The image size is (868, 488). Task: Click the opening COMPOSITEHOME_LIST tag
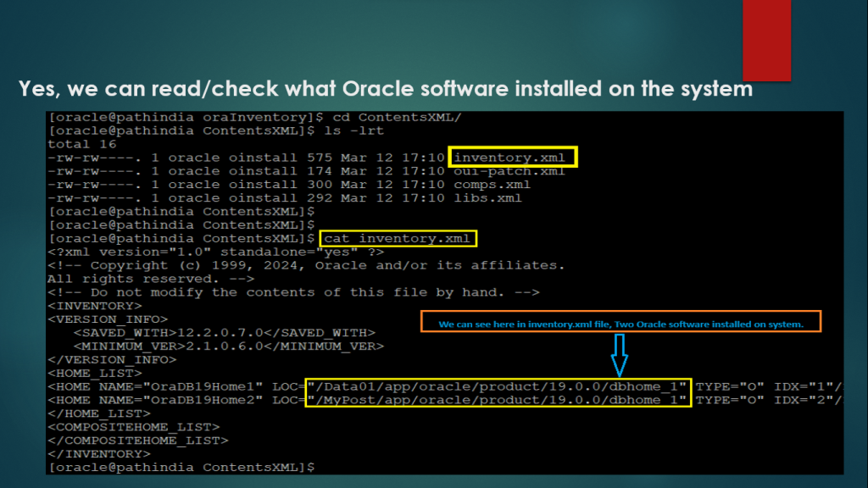tap(133, 427)
